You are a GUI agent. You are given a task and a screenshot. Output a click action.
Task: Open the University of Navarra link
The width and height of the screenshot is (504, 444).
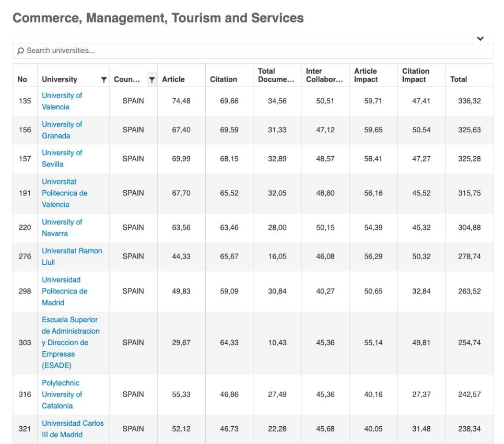click(x=62, y=228)
